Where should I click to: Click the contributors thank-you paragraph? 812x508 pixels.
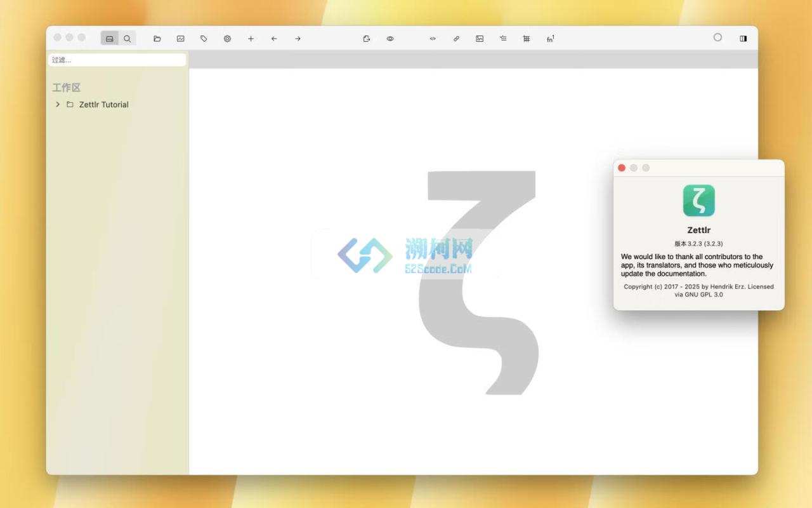698,265
